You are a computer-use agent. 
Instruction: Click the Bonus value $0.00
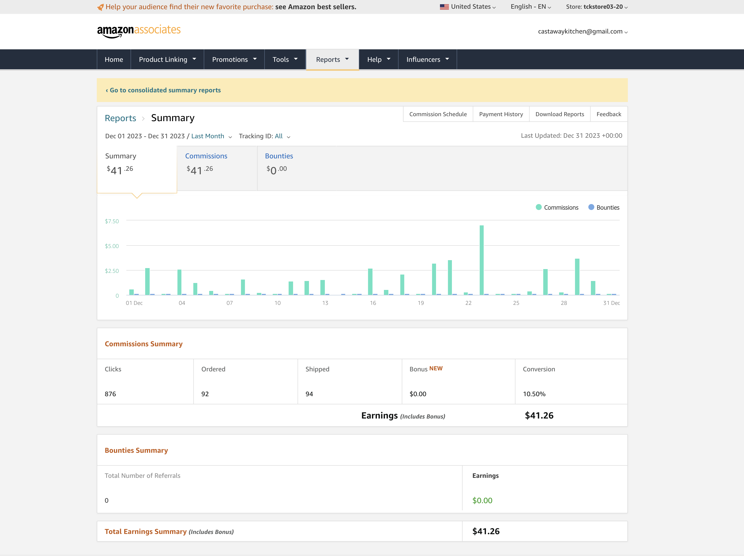[418, 394]
